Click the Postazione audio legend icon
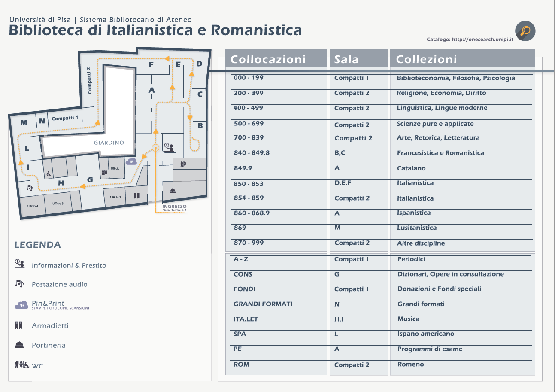This screenshot has width=555, height=392. pyautogui.click(x=19, y=283)
